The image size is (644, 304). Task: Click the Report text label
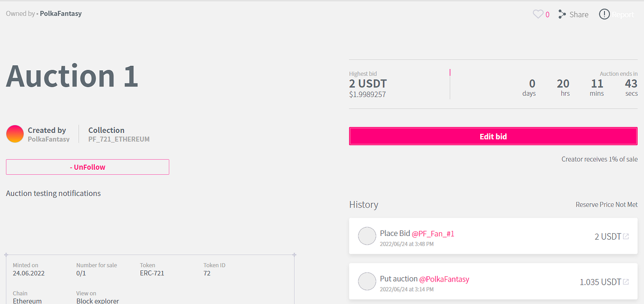[x=623, y=15]
